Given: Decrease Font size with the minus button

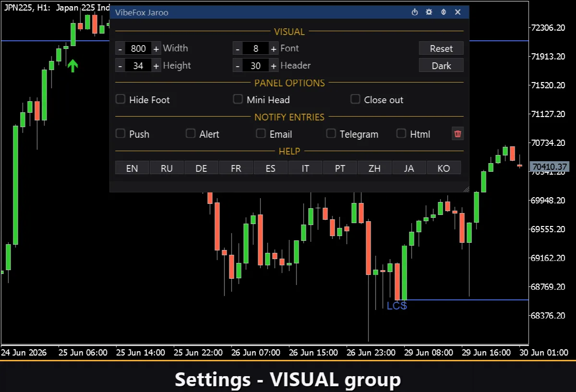Looking at the screenshot, I should [x=237, y=48].
